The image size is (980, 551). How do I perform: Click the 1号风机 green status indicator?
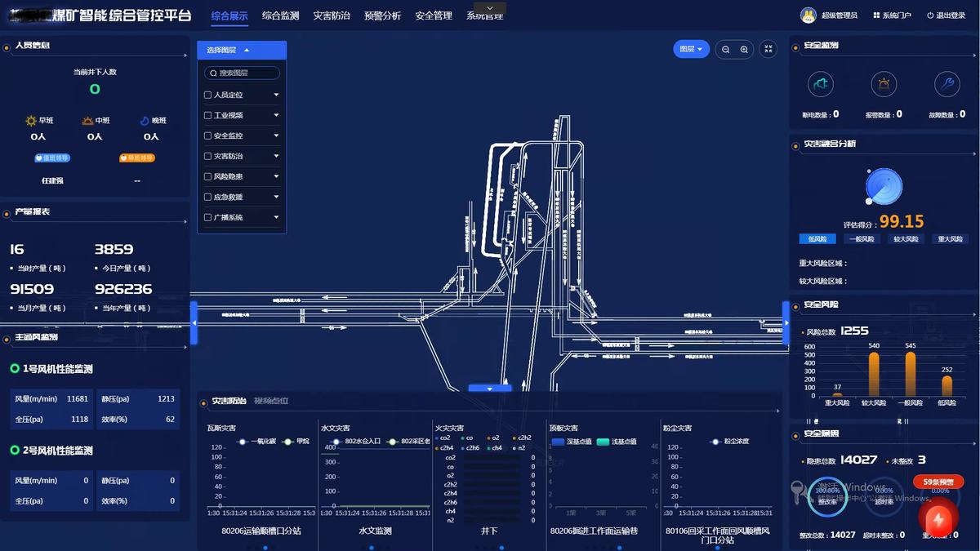pyautogui.click(x=15, y=369)
